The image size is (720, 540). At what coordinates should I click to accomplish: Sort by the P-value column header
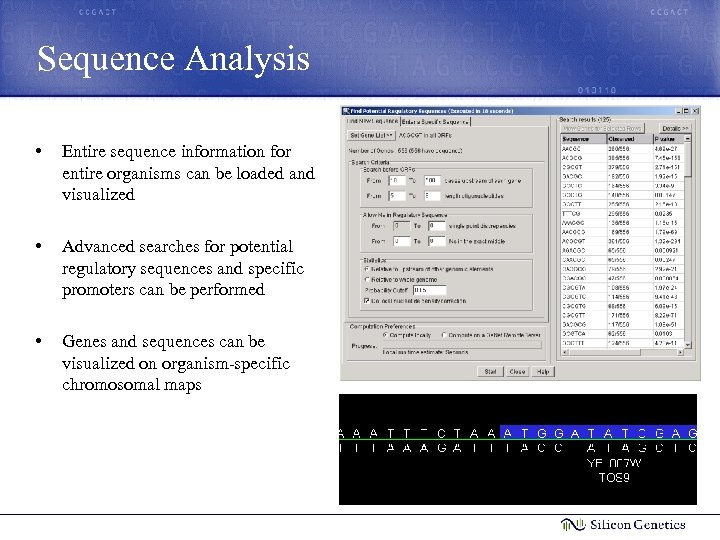click(x=669, y=139)
